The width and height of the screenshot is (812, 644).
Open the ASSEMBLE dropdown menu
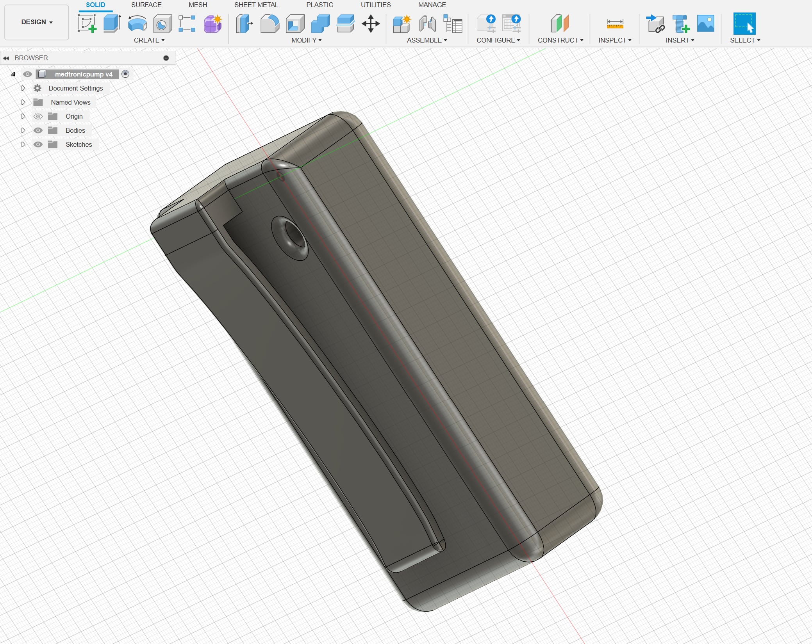click(427, 40)
